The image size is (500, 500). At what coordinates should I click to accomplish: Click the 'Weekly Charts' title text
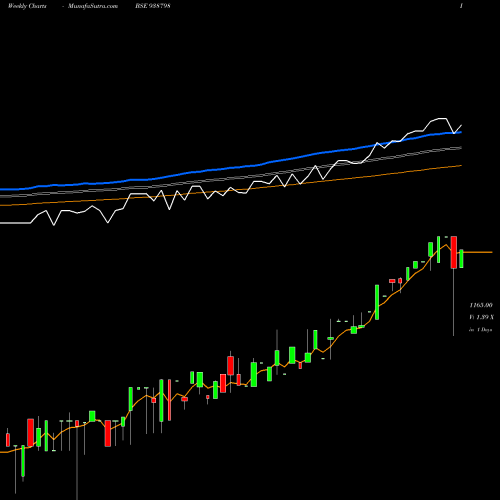[27, 6]
